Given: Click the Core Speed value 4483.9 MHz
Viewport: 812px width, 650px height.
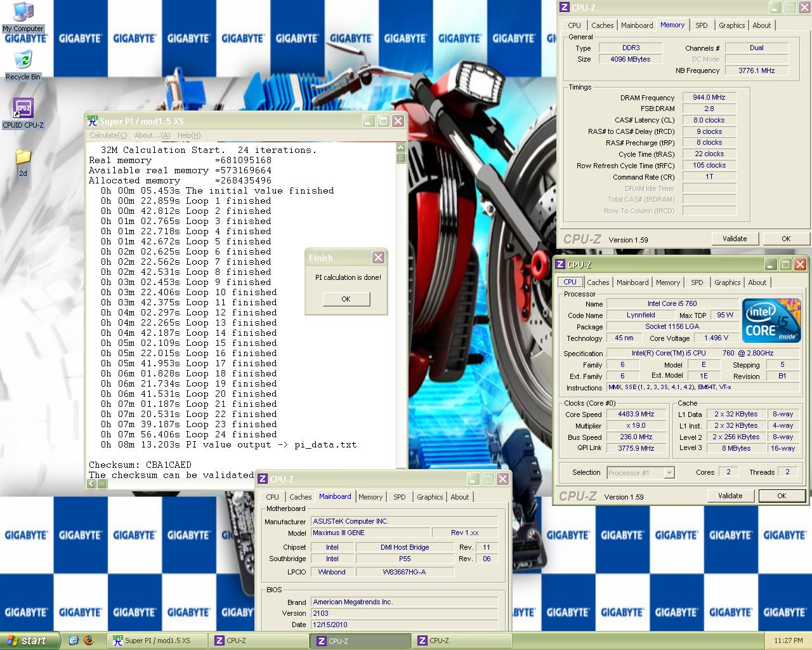Looking at the screenshot, I should pyautogui.click(x=636, y=414).
